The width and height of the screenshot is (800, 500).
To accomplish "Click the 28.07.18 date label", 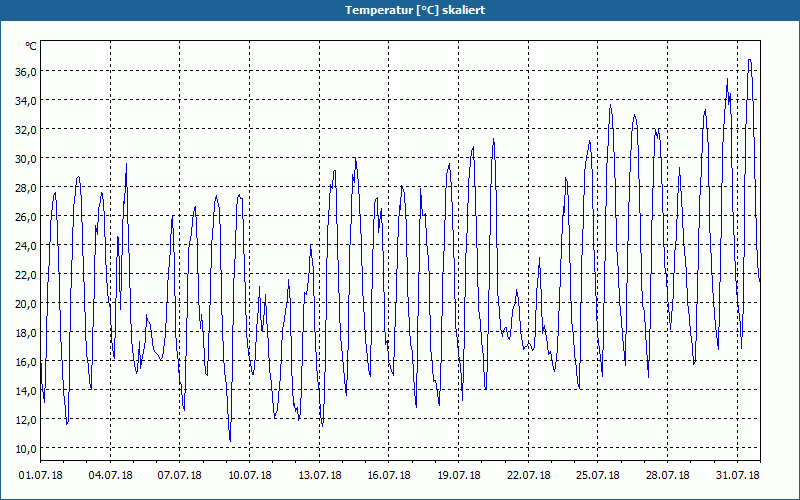I will (x=667, y=476).
